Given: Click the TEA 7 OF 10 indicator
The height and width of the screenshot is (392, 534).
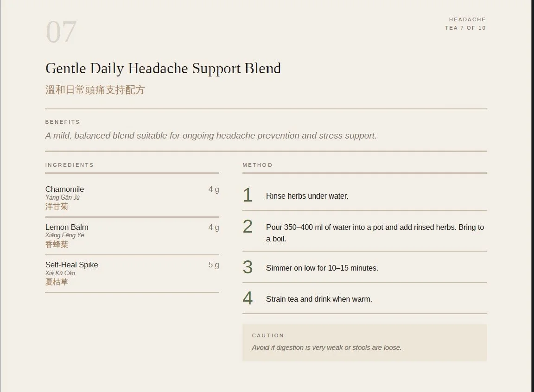Looking at the screenshot, I should (x=465, y=28).
